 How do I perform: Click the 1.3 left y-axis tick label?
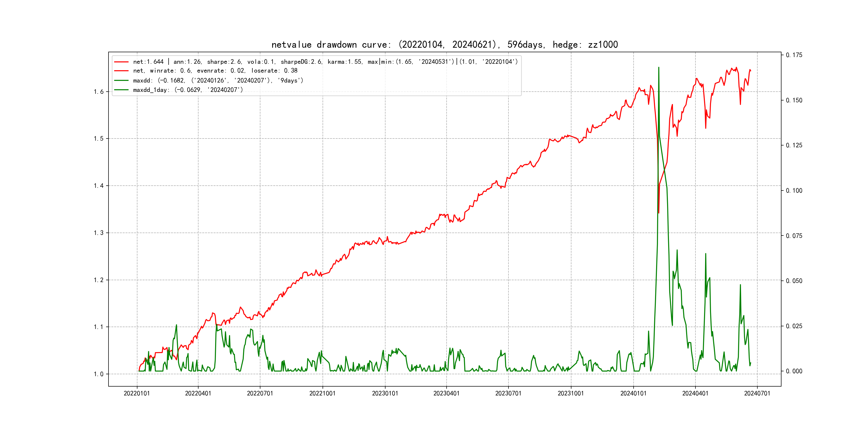tap(99, 233)
